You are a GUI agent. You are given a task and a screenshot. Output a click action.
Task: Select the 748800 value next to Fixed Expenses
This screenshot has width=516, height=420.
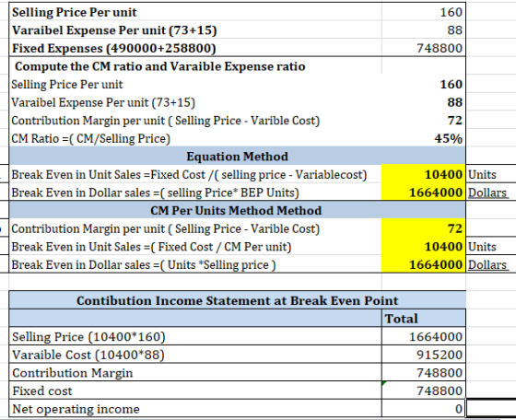tap(424, 48)
